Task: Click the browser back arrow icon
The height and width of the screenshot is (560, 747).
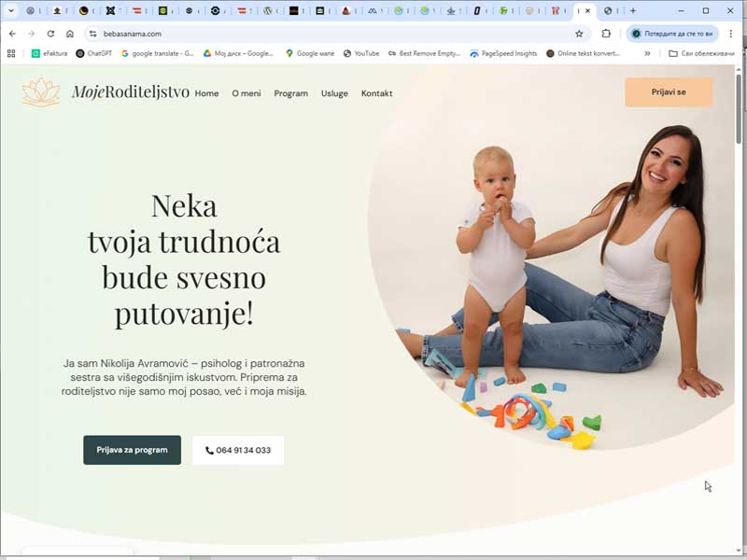Action: coord(12,34)
